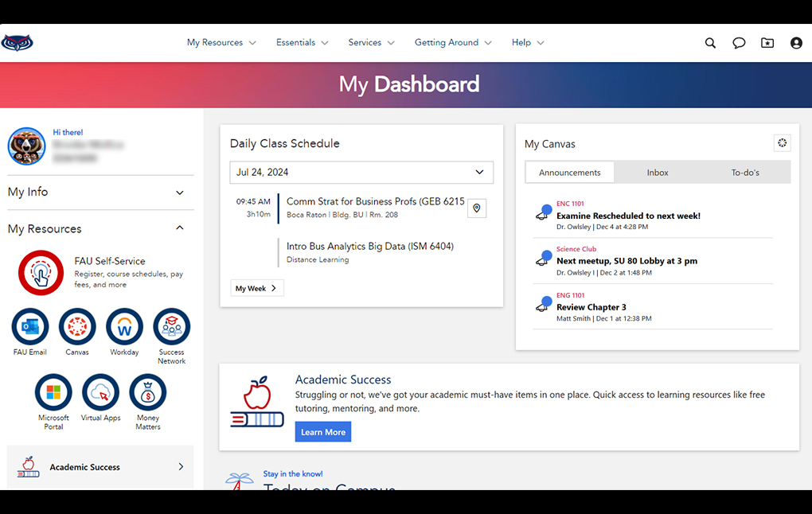Viewport: 812px width, 514px height.
Task: Open the user account profile icon
Action: coord(796,43)
